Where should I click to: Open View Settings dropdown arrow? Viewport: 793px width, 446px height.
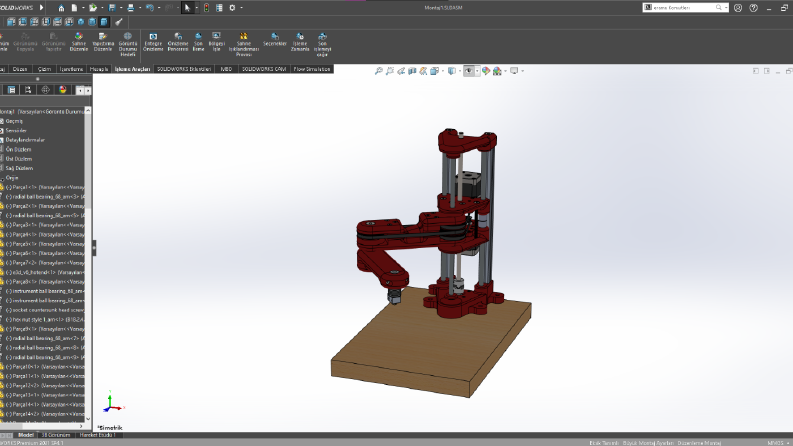click(x=522, y=71)
